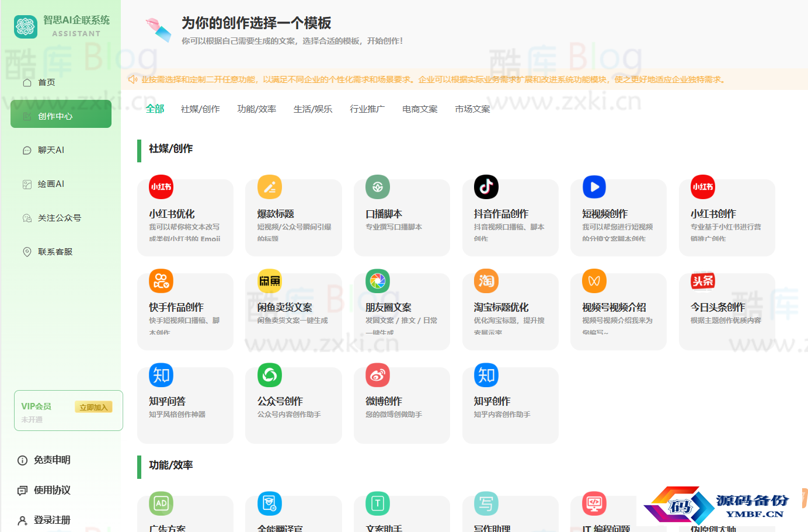Click the 立即加入 VIP button
The height and width of the screenshot is (532, 808).
[93, 407]
